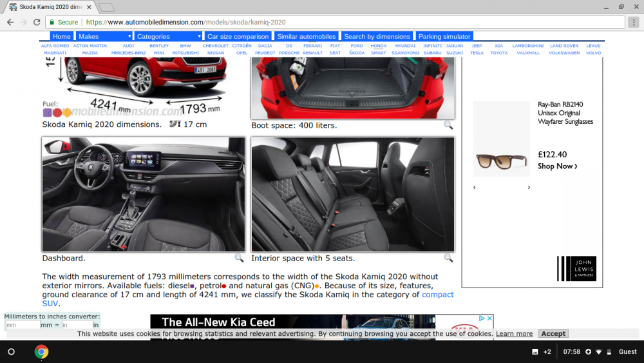Click the red petrol fuel icon under Fuel
Viewport: 644px width, 363px height.
[57, 113]
